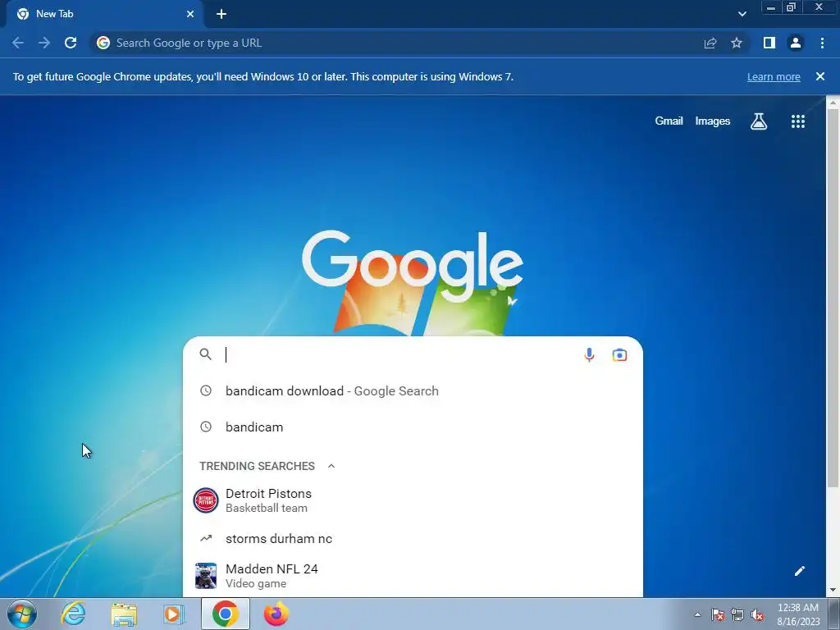Click the Google doodle logo
Screen dimensions: 840x630
coord(413,267)
